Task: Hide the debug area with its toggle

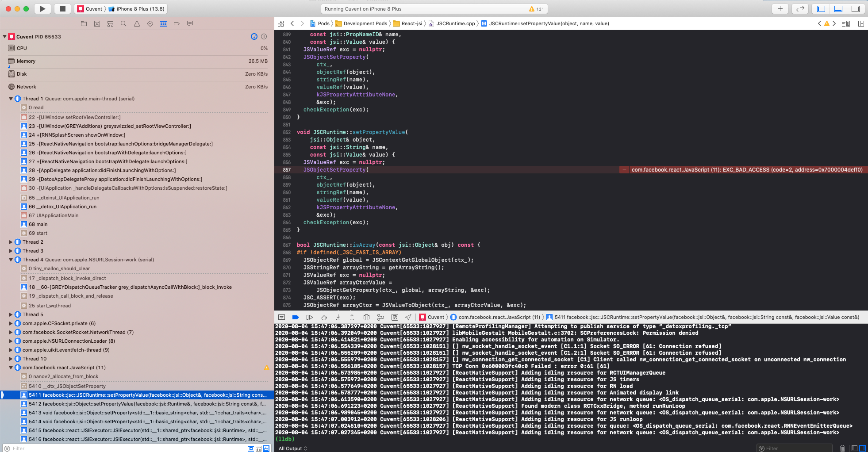Action: [x=281, y=317]
